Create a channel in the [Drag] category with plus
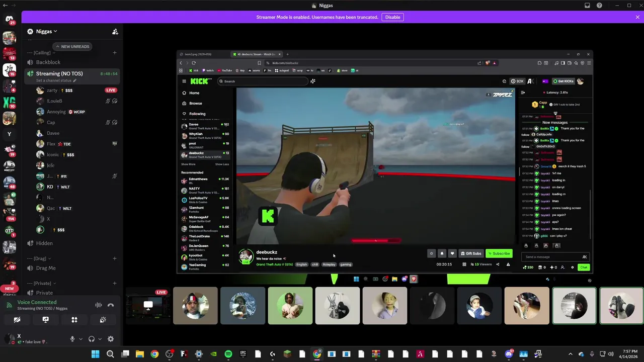Screen dimensions: 644x362 click(115, 258)
